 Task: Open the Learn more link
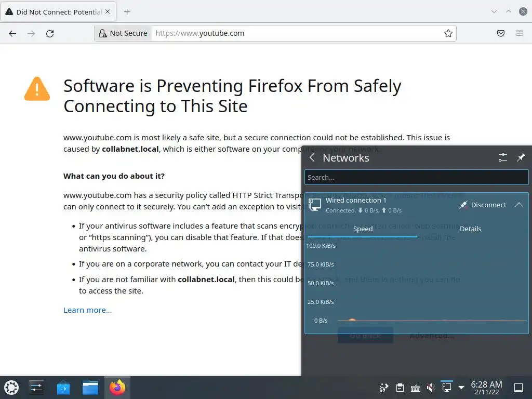coord(87,310)
